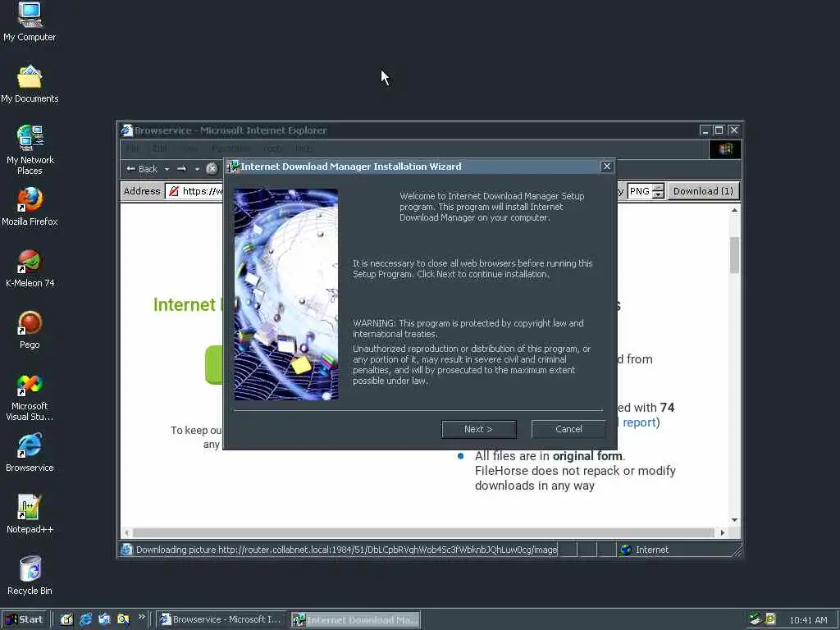Close the Installation Wizard dialog
Screen dimensions: 840x630
[x=606, y=167]
